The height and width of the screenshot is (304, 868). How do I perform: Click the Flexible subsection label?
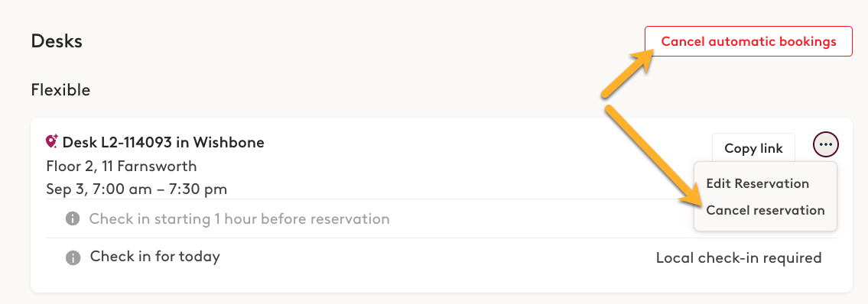click(x=60, y=89)
